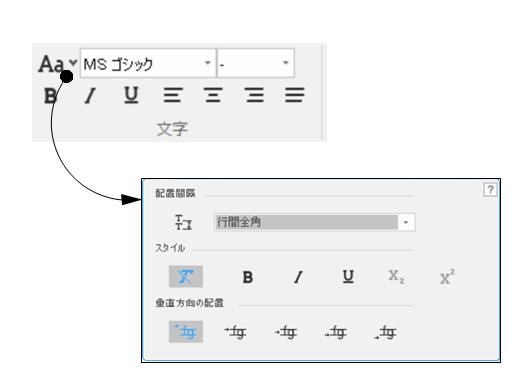The image size is (519, 375).
Task: Click the 文字 group label
Action: [172, 129]
